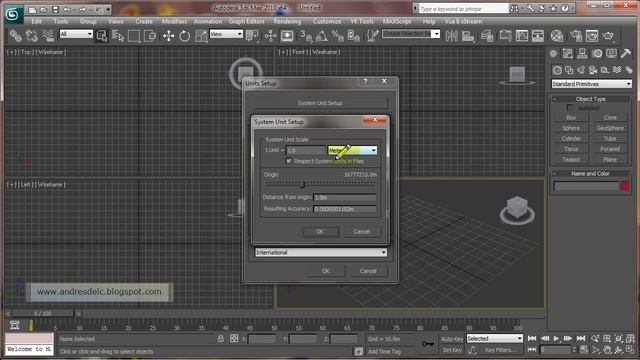Image resolution: width=640 pixels, height=360 pixels.
Task: Open the Customize menu
Action: tap(327, 21)
